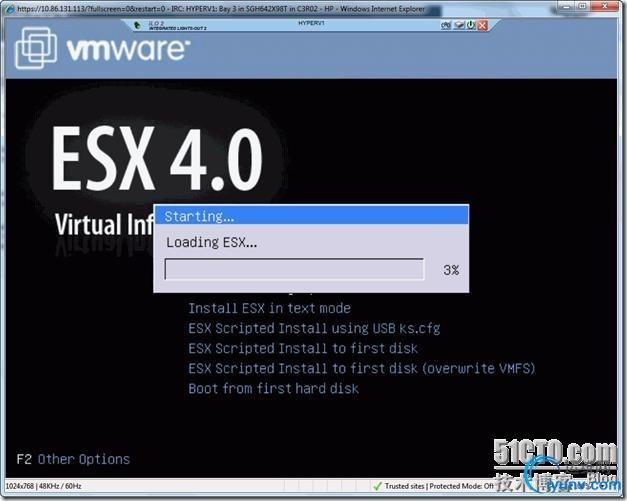This screenshot has height=501, width=627.
Task: Click the green iLO power button icon
Action: [x=471, y=25]
